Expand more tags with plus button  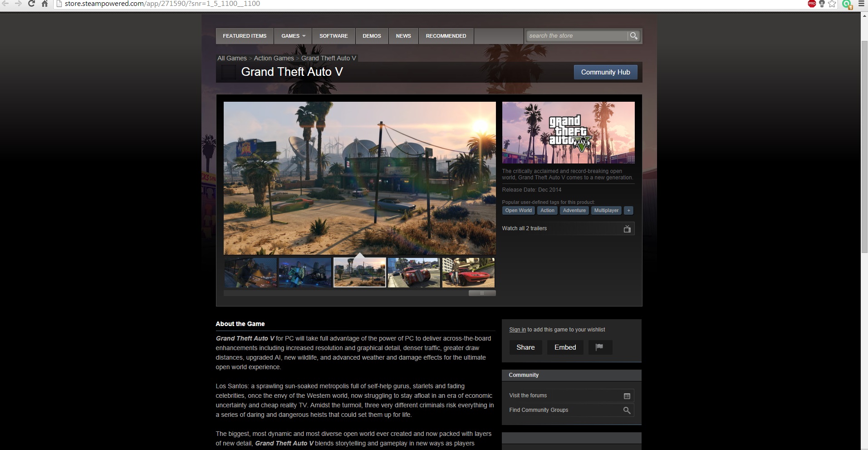pyautogui.click(x=628, y=211)
